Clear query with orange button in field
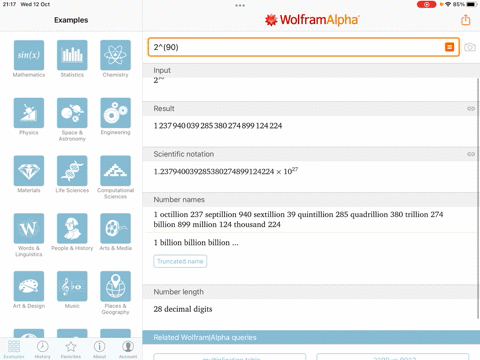 (x=449, y=47)
